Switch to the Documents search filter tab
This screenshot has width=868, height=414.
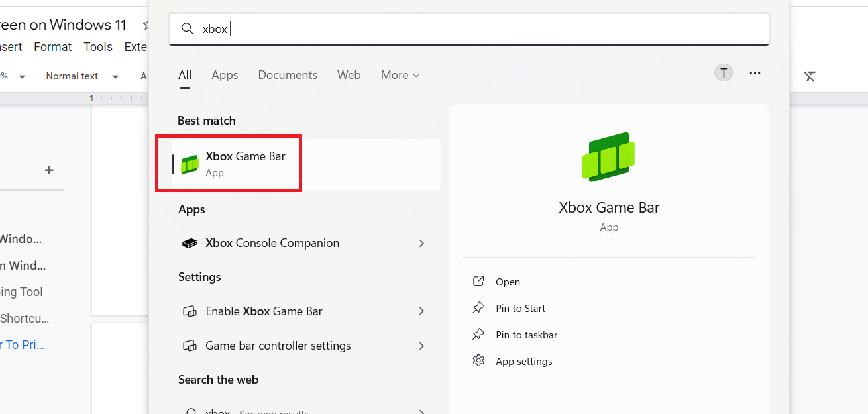coord(288,75)
